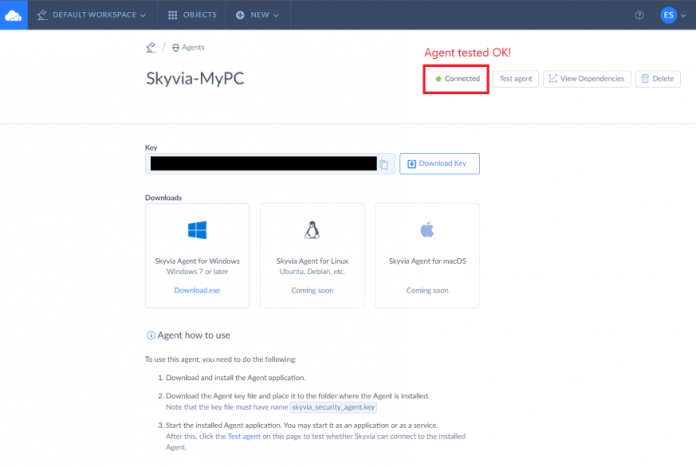Open the Objects menu

tap(191, 15)
